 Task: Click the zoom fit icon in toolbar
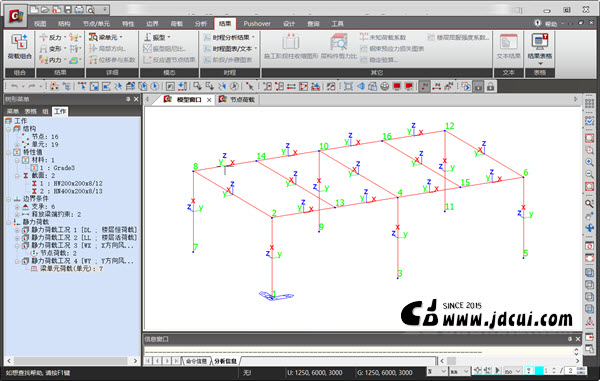(348, 86)
